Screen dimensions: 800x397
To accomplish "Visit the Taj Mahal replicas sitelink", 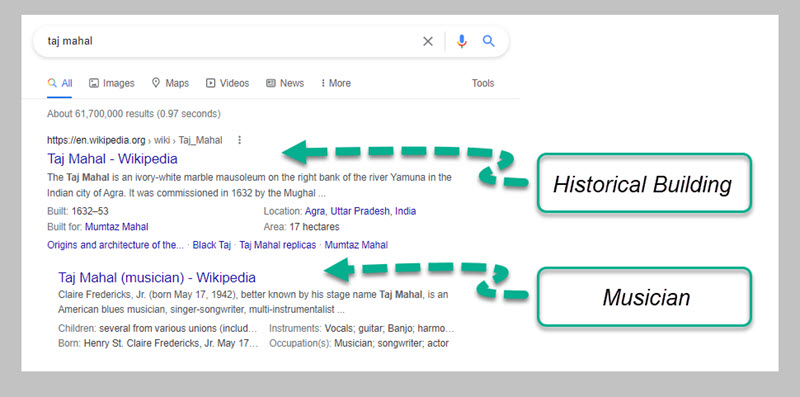I will pyautogui.click(x=278, y=245).
